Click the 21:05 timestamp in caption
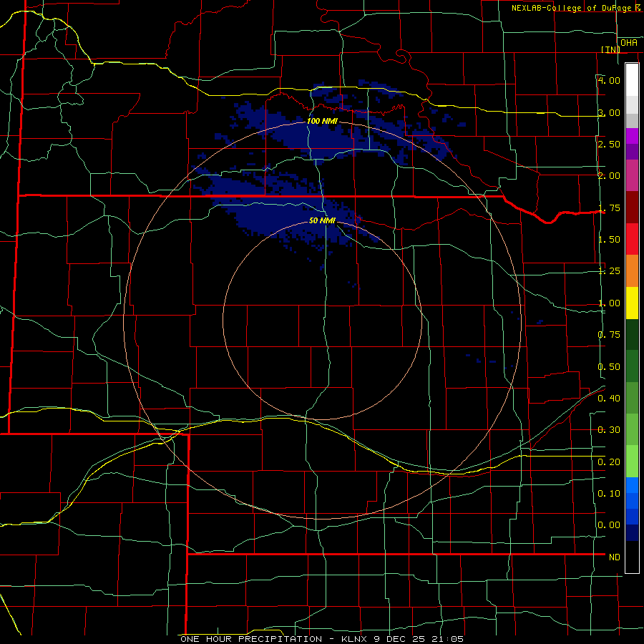Image resolution: width=644 pixels, height=644 pixels. (448, 639)
